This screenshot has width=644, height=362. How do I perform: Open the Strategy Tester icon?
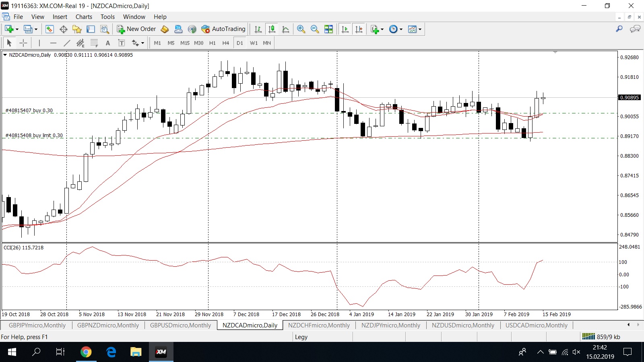105,29
